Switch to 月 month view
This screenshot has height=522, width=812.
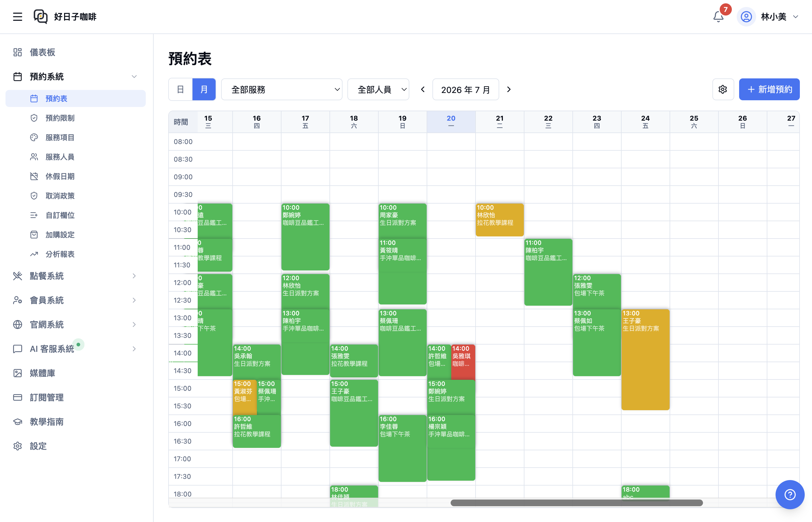pos(204,90)
